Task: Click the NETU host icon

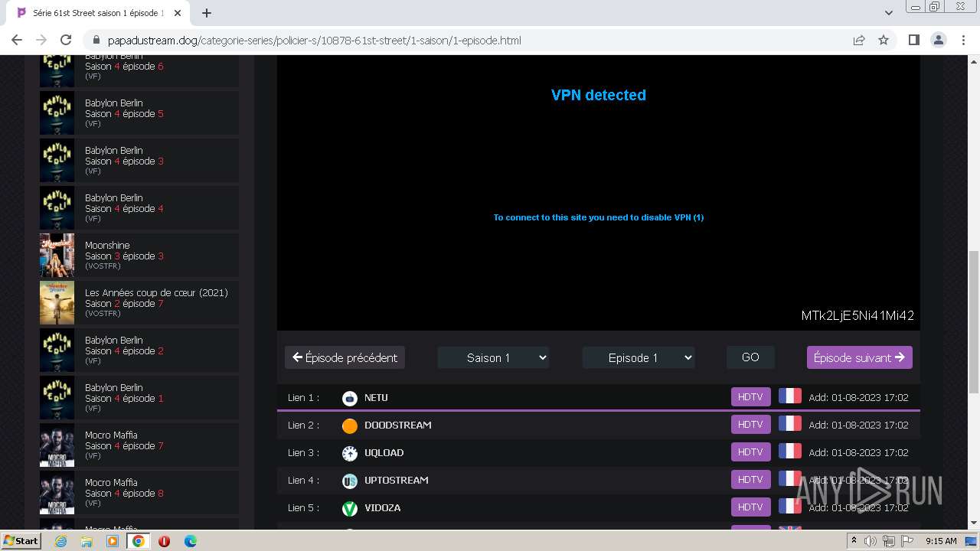Action: tap(350, 398)
